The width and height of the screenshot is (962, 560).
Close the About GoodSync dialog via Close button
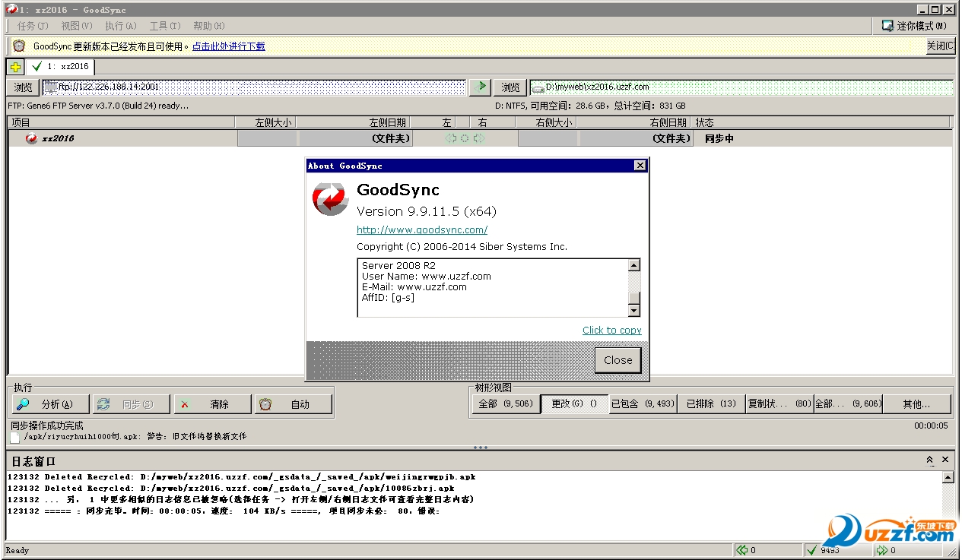click(618, 360)
